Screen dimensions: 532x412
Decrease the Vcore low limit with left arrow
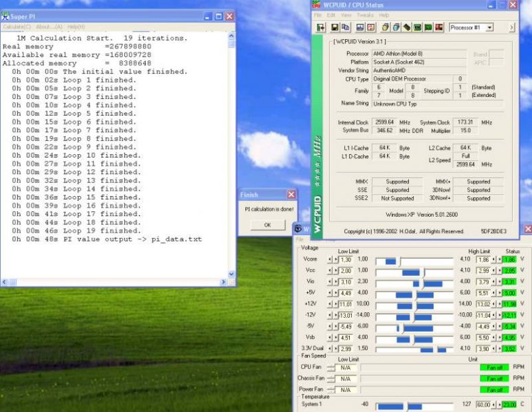tap(330, 259)
